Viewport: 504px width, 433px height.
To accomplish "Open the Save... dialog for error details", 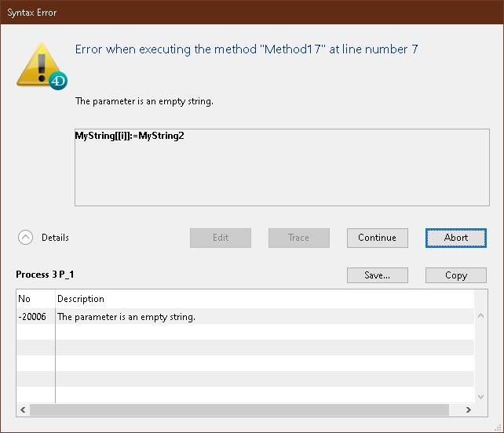I will [x=377, y=275].
